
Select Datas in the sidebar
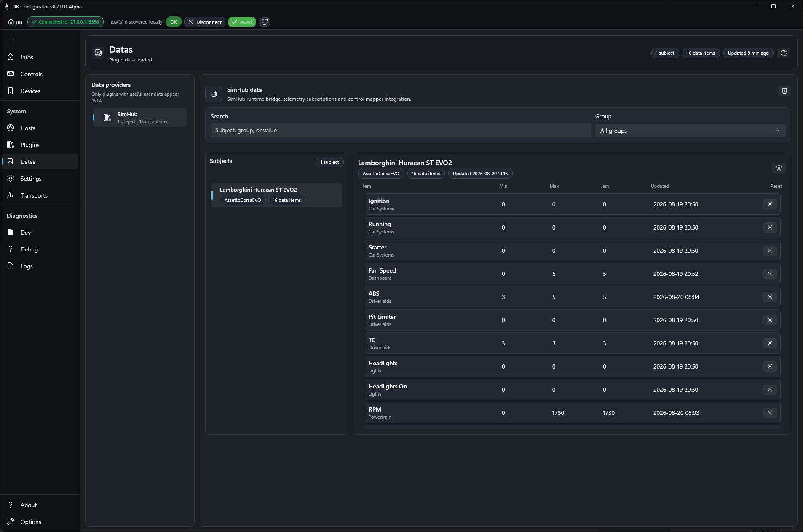tap(40, 162)
